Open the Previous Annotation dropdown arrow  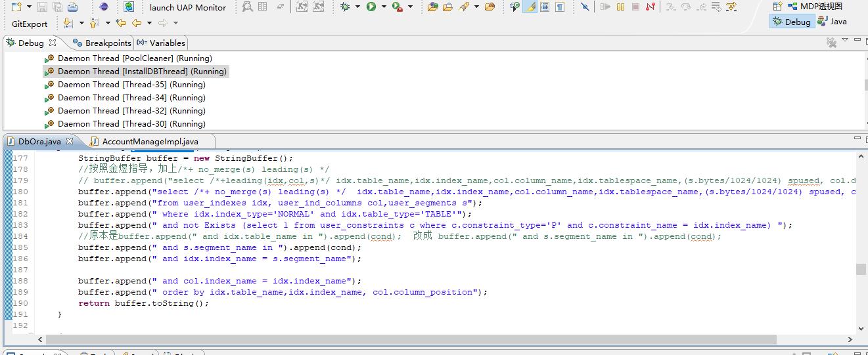click(x=107, y=23)
